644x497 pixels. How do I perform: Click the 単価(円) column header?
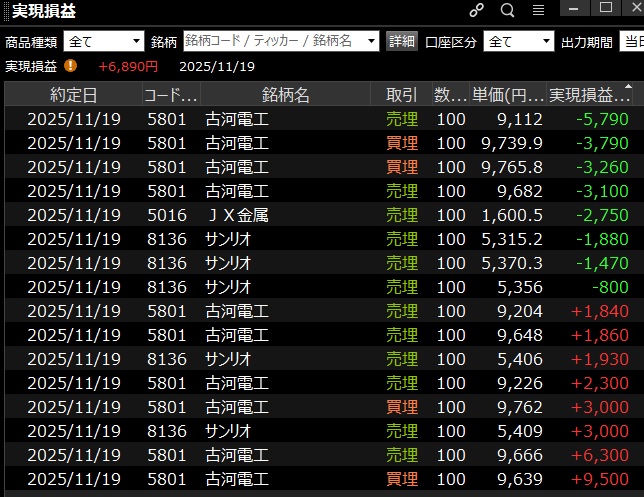tap(508, 95)
